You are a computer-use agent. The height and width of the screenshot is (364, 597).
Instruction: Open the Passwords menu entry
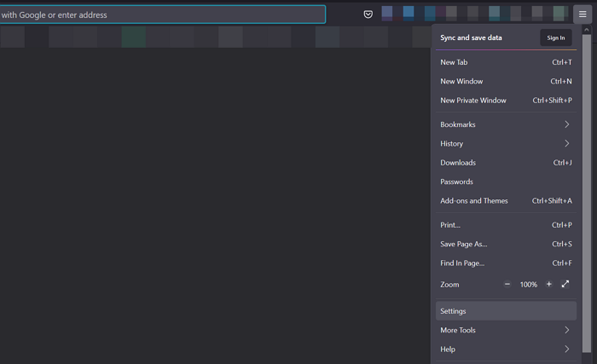coord(506,182)
